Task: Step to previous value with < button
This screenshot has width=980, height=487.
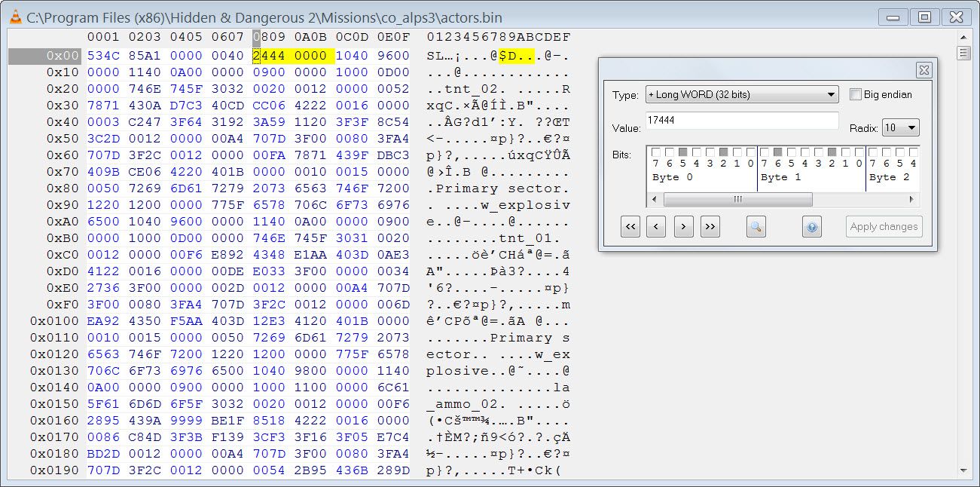Action: (656, 226)
